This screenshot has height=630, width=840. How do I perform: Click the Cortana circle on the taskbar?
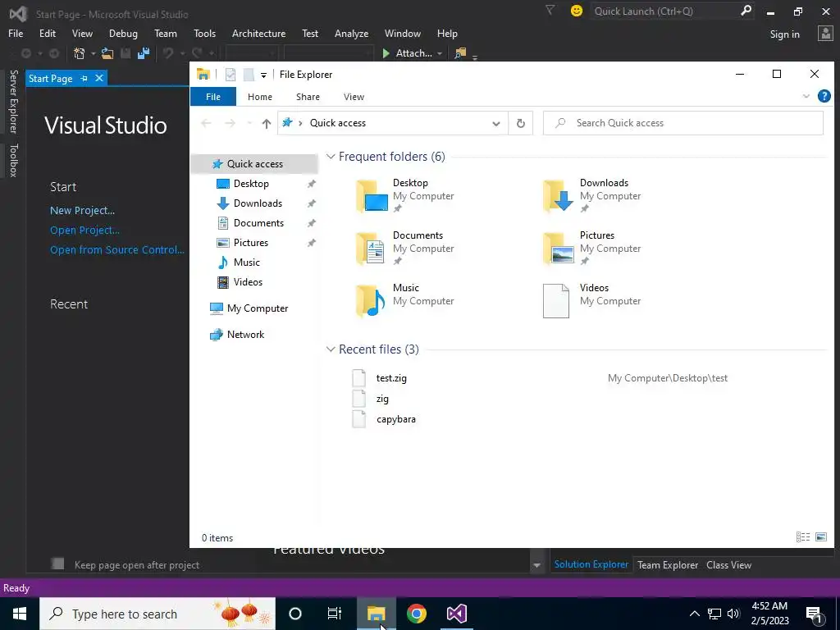point(295,614)
